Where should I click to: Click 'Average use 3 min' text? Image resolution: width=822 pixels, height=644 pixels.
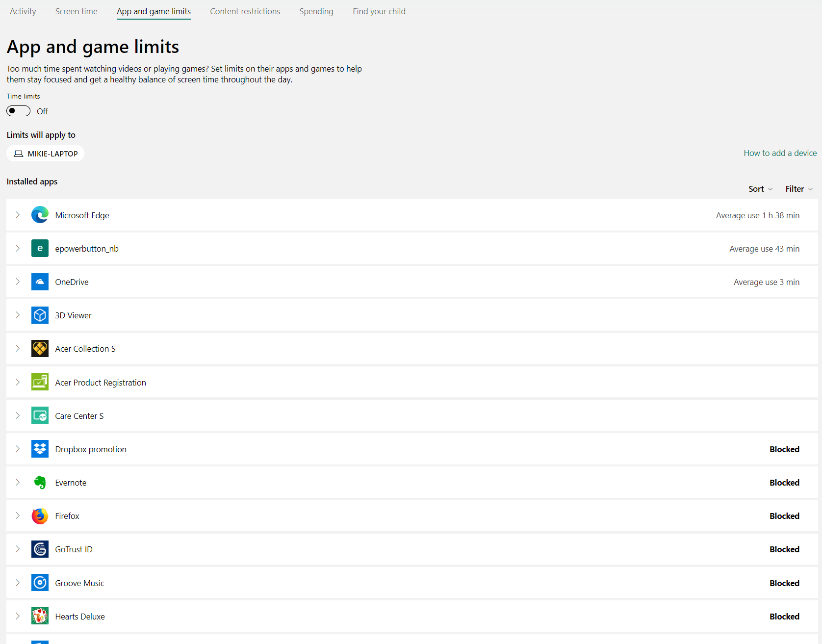tap(767, 282)
